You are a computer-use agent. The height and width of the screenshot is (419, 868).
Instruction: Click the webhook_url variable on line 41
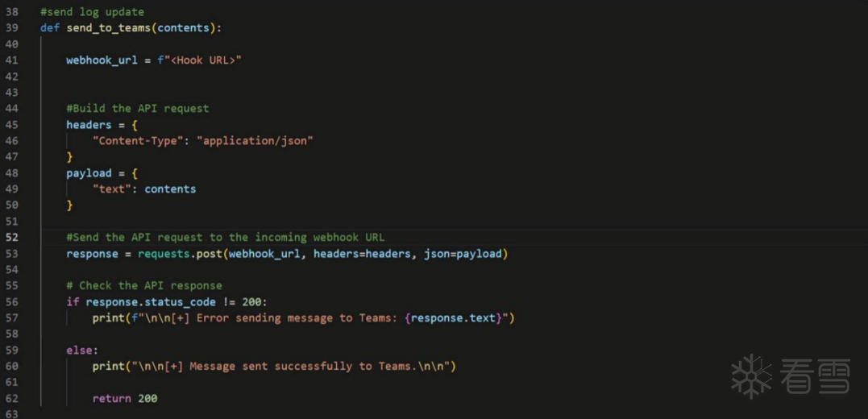(x=102, y=60)
